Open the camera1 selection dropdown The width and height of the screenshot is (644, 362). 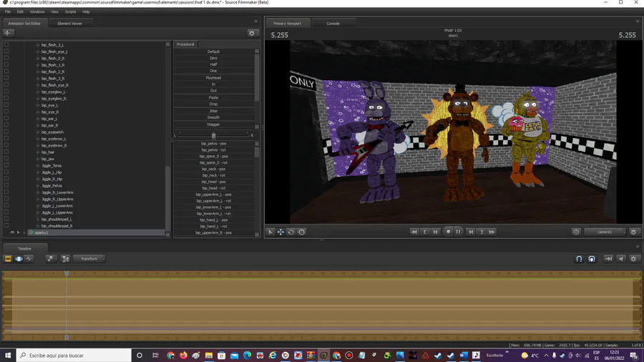click(x=605, y=232)
